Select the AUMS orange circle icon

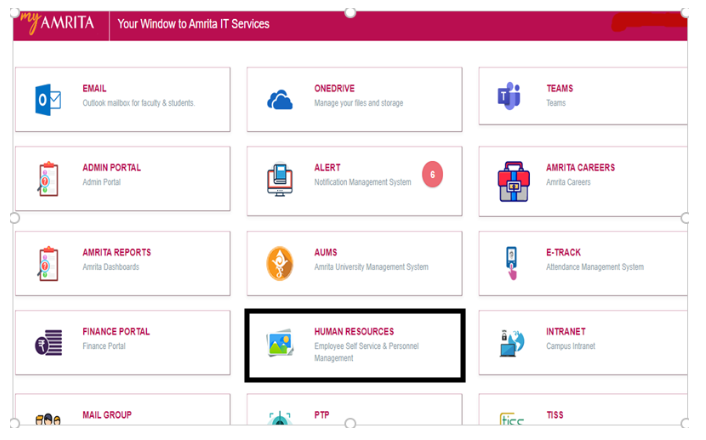[x=280, y=264]
